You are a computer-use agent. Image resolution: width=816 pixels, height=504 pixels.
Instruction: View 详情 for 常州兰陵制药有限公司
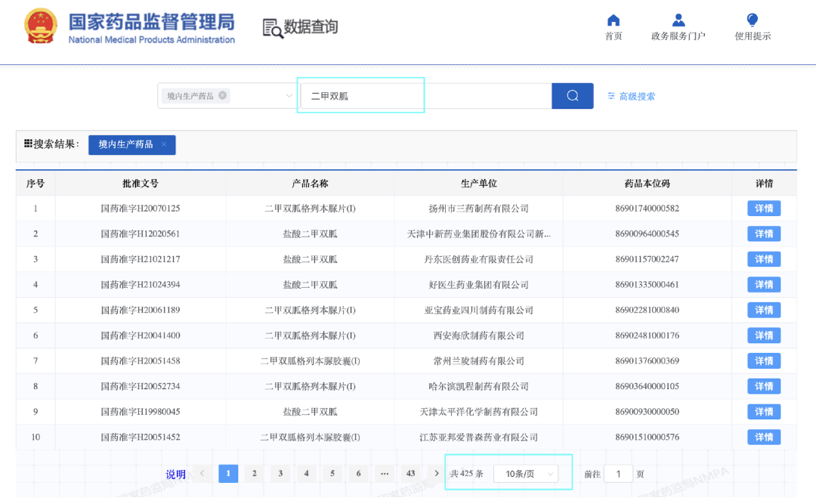pos(764,361)
